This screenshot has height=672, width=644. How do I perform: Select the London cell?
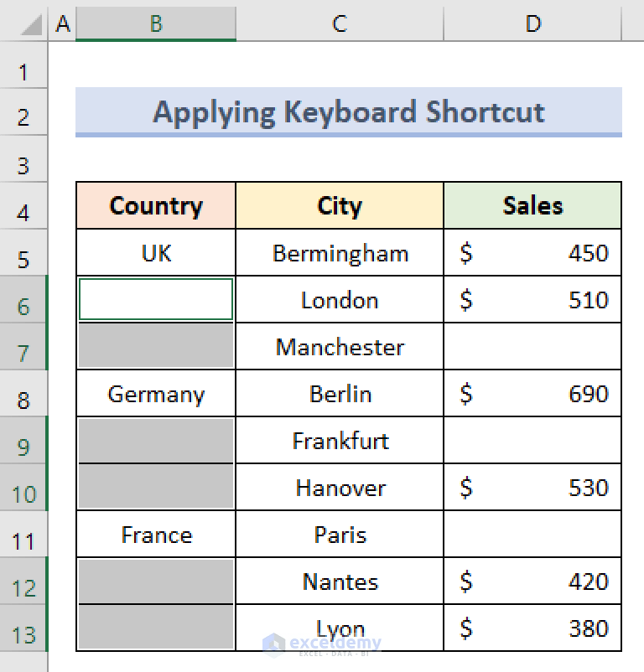pyautogui.click(x=338, y=299)
